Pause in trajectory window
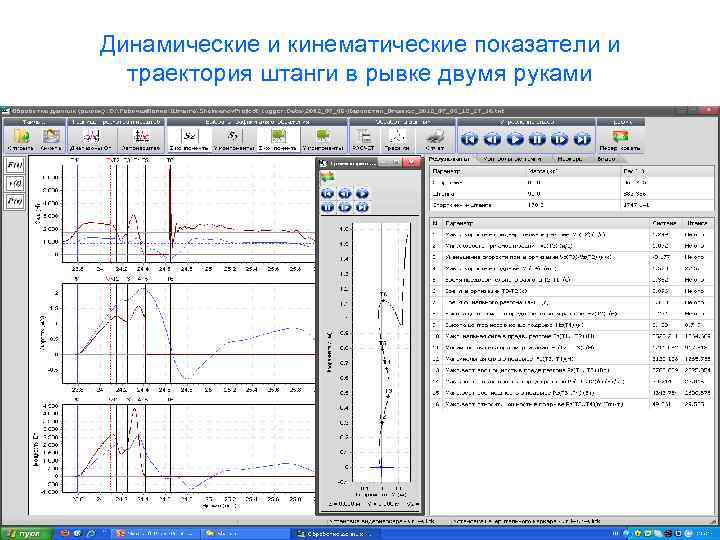720x540 pixels. point(327,207)
